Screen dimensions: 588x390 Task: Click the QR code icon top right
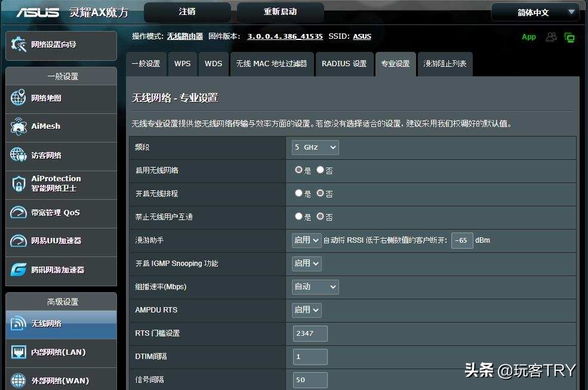tap(569, 37)
